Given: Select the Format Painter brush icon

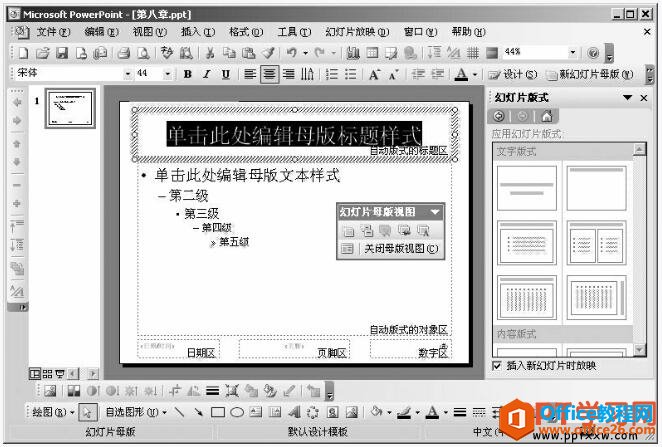Looking at the screenshot, I should (x=268, y=53).
